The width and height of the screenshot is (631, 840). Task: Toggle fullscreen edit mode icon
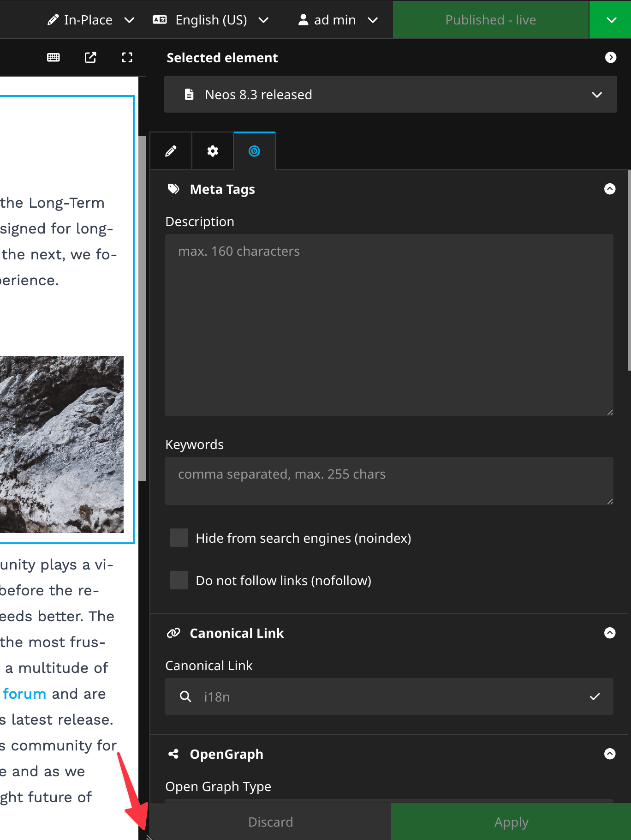[127, 57]
